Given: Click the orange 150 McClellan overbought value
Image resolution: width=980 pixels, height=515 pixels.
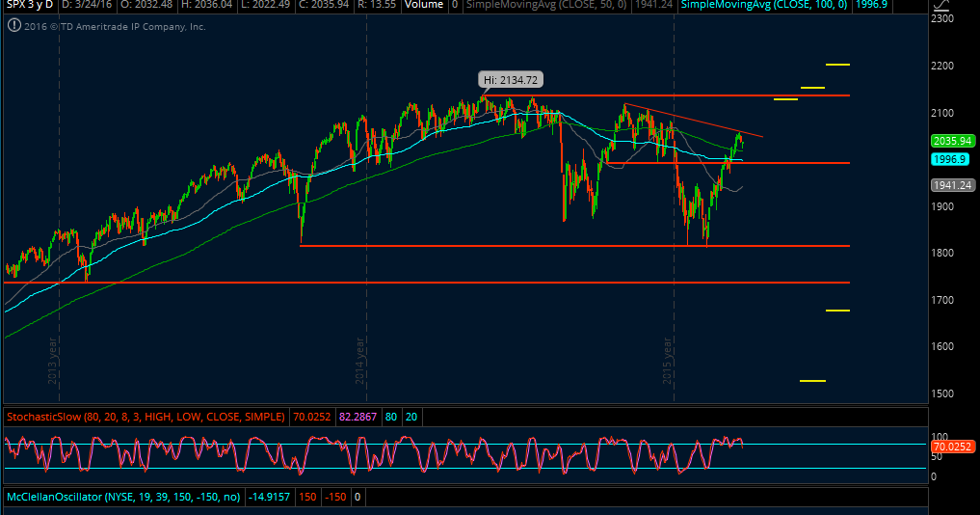Looking at the screenshot, I should tap(307, 497).
